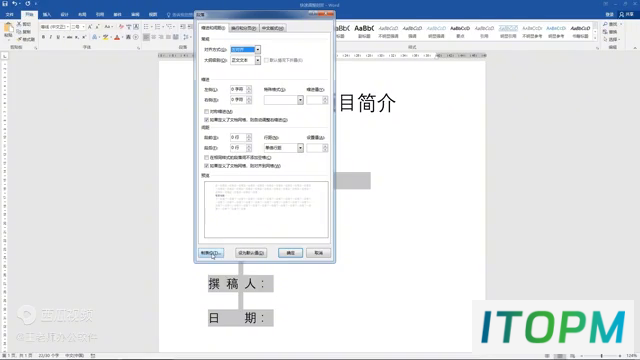Click the red font color swatch button

[117, 37]
